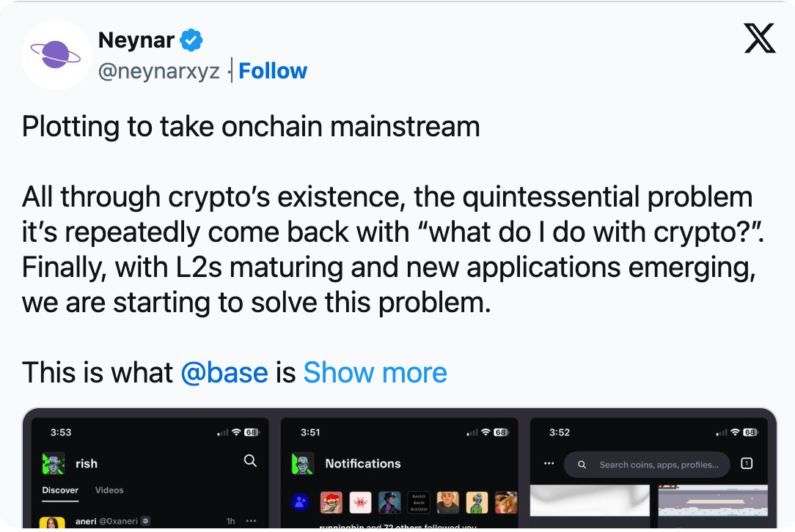Switch to the Videos tab
The image size is (795, 532).
109,490
